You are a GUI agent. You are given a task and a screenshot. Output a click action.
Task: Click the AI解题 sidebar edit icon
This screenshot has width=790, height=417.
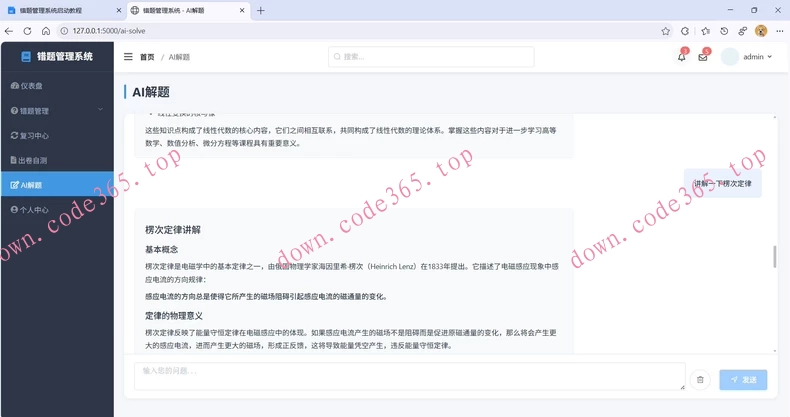15,185
